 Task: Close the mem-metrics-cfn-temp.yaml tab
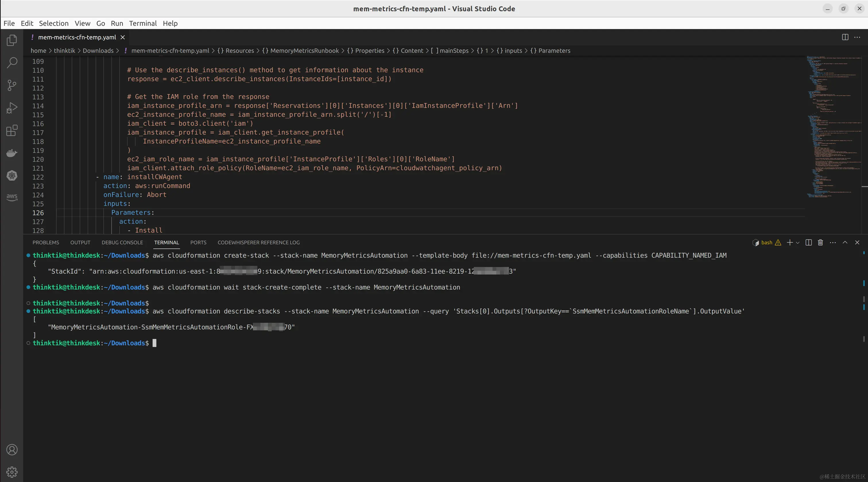[x=123, y=37]
